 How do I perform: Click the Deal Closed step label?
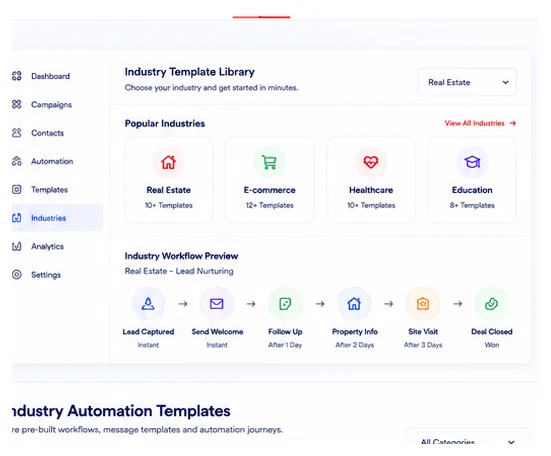pyautogui.click(x=492, y=332)
